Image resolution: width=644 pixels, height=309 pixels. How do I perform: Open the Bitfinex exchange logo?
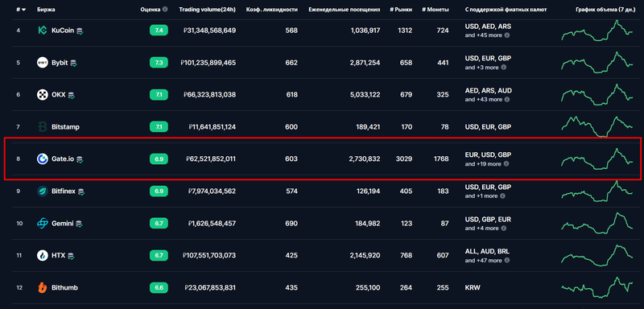[x=43, y=192]
